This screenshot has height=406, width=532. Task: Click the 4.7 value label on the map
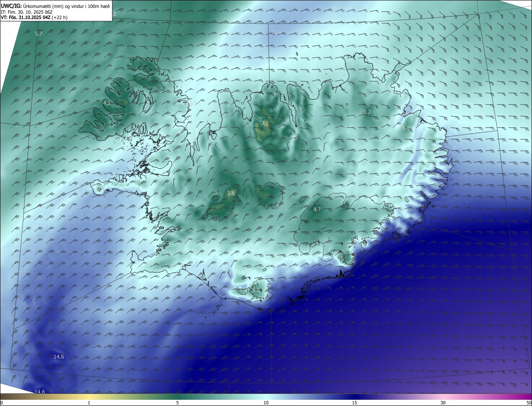317,209
